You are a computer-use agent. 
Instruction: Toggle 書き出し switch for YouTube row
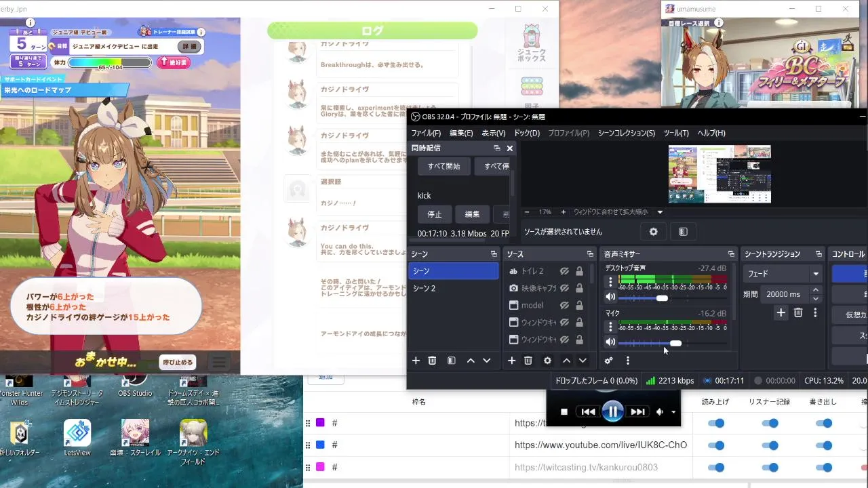(x=824, y=445)
